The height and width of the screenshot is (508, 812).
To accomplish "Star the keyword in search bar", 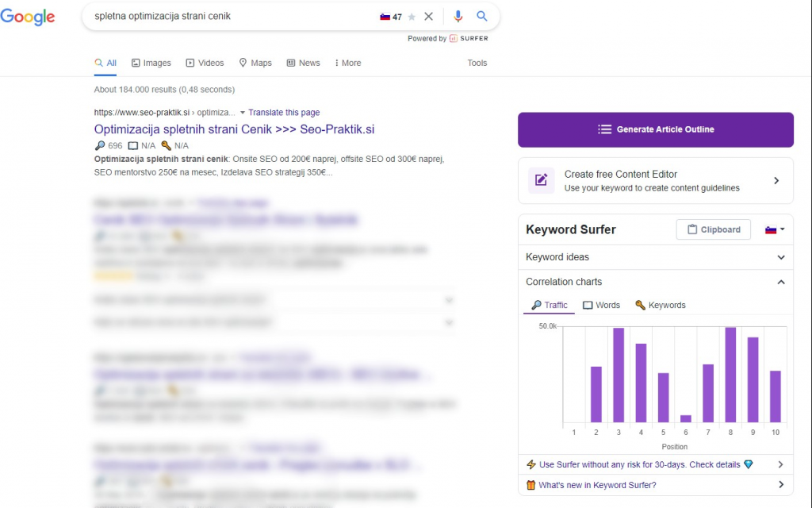I will coord(412,17).
